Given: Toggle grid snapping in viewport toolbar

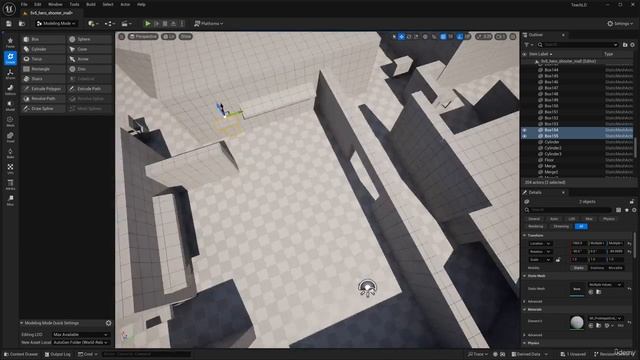Looking at the screenshot, I should (443, 36).
